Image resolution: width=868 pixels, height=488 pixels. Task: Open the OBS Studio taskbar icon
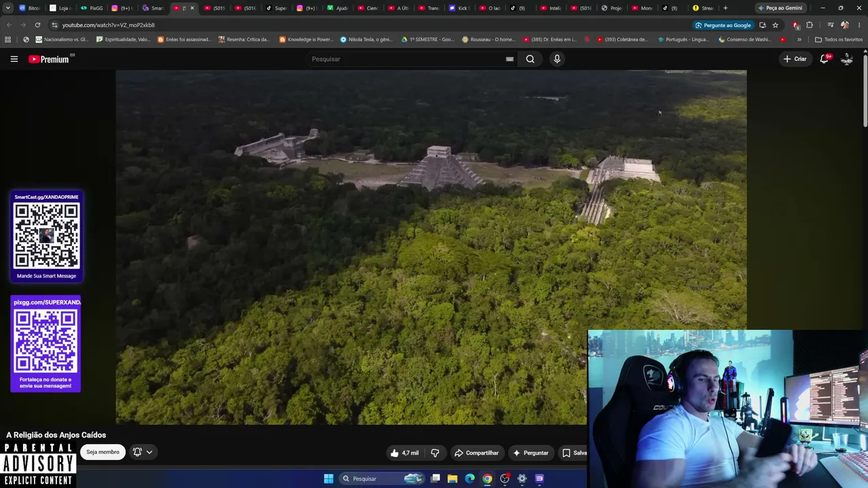505,479
